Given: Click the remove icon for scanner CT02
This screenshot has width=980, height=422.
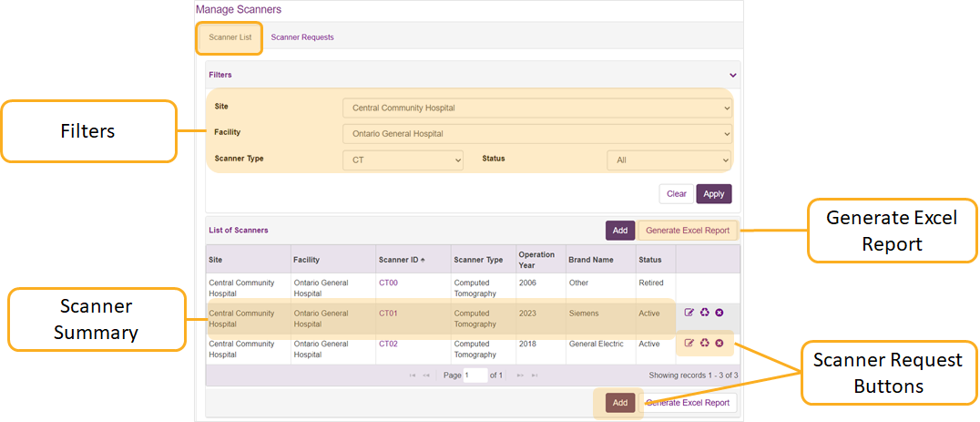Looking at the screenshot, I should (720, 343).
